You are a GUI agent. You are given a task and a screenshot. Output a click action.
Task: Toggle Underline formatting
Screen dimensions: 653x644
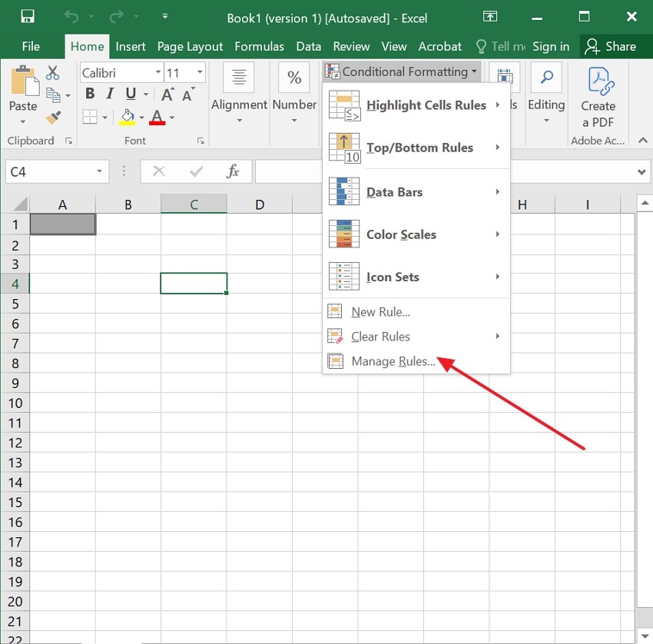pos(131,94)
